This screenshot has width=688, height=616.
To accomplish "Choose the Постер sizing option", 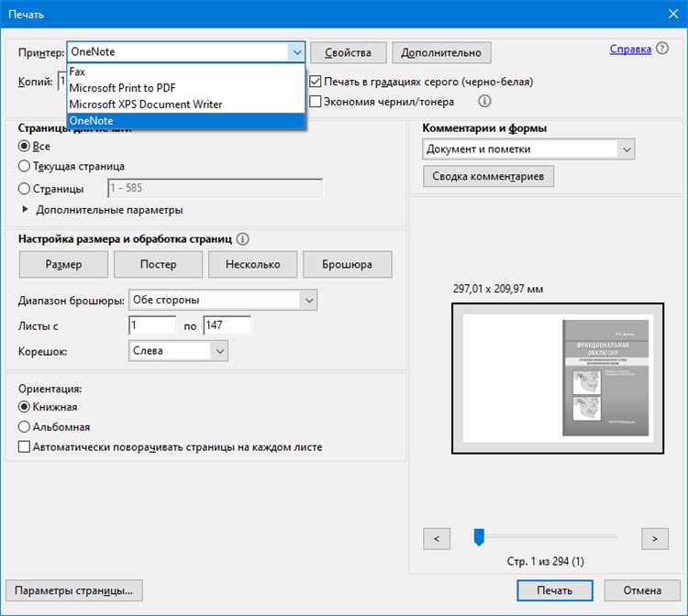I will pyautogui.click(x=159, y=264).
